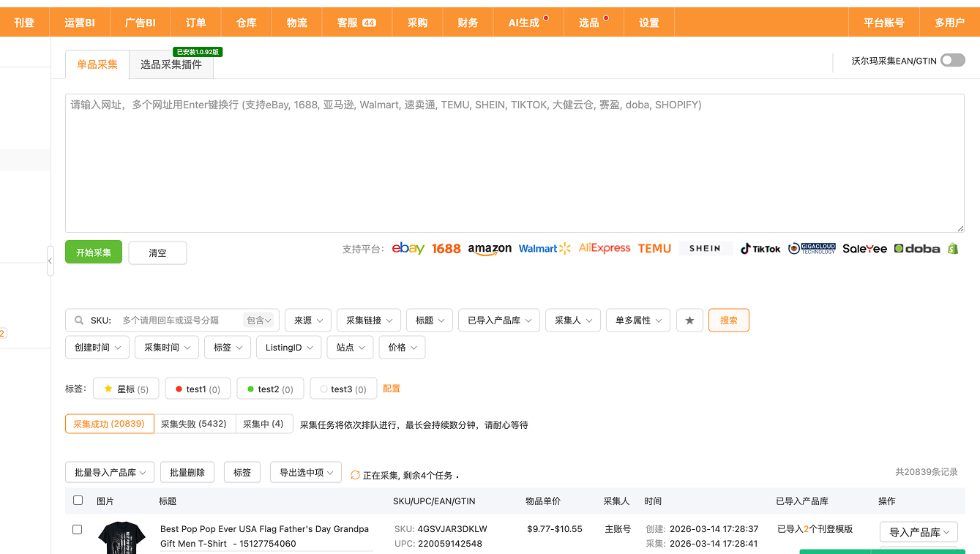Switch to the 选品采集插件 tab
Image resolution: width=980 pixels, height=554 pixels.
click(171, 64)
